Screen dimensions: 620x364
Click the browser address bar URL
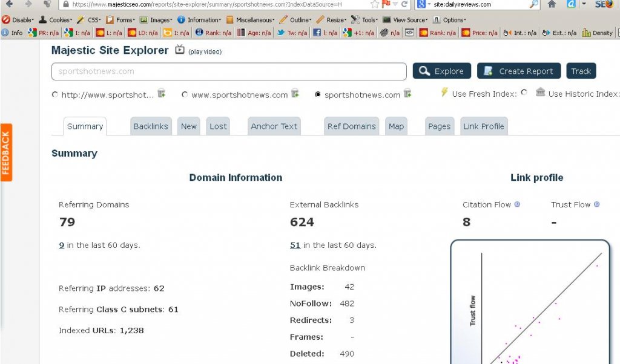tap(207, 4)
